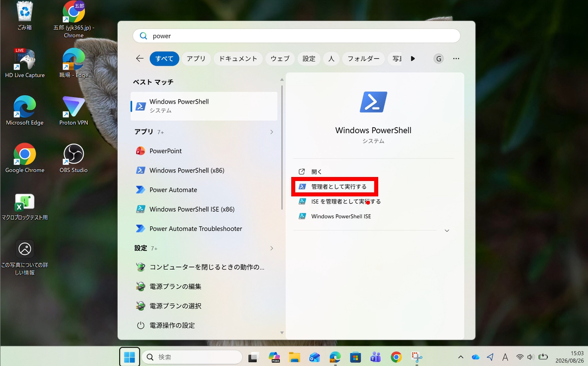Open コンピューターを閉じるときの動作 setting result
The height and width of the screenshot is (366, 588).
pyautogui.click(x=204, y=267)
